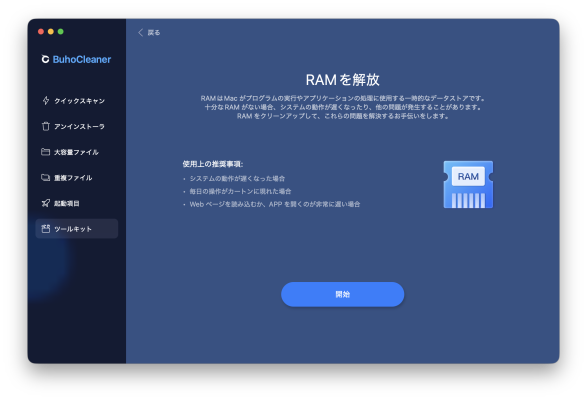Click the toolbox Toolkit icon
The width and height of the screenshot is (587, 400).
[45, 228]
